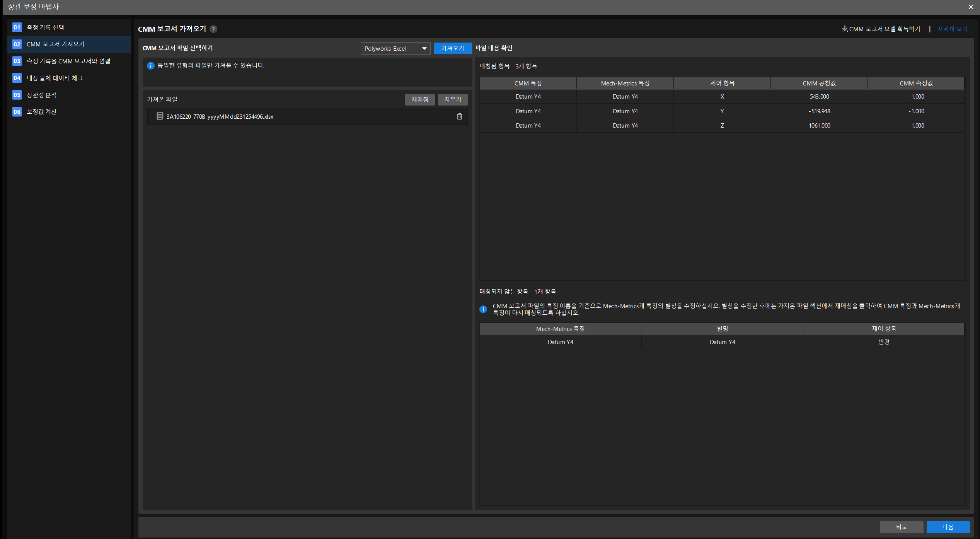Select nominal value -519.948 cell
980x539 pixels.
pos(819,111)
